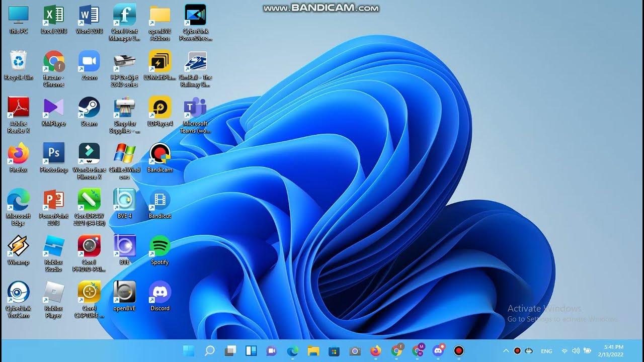Open the taskbar Chrome with M badge
The image size is (644, 362).
(x=418, y=350)
